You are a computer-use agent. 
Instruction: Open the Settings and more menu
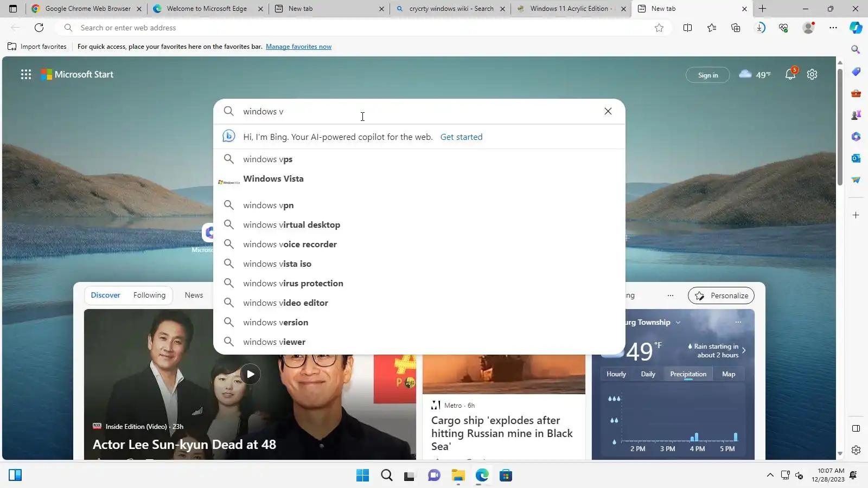click(833, 28)
